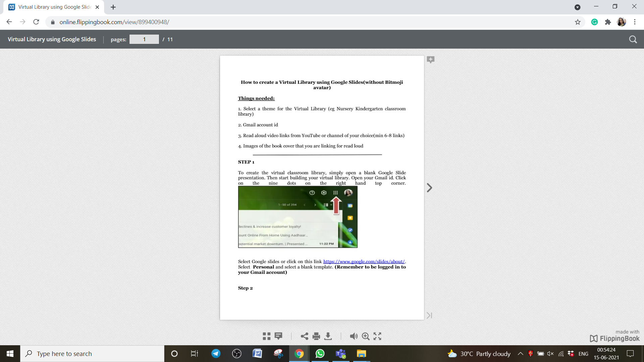The height and width of the screenshot is (362, 644).
Task: Add a note to the page
Action: point(431,60)
